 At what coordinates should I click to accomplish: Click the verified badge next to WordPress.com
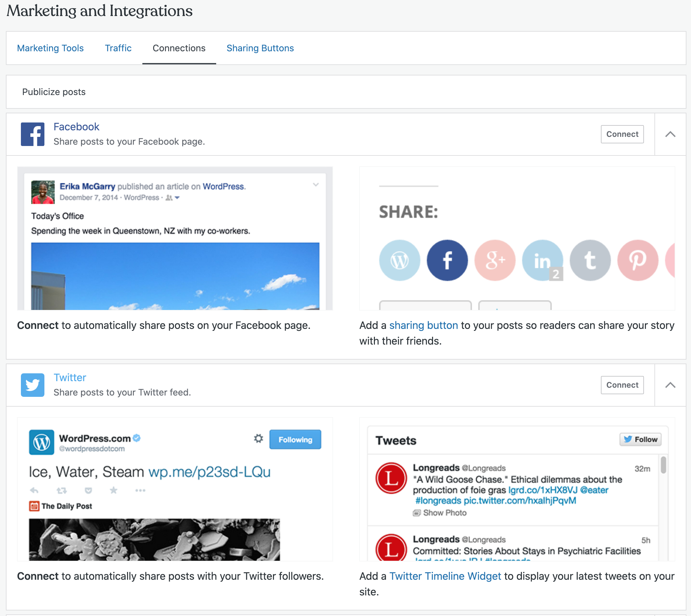pos(137,438)
